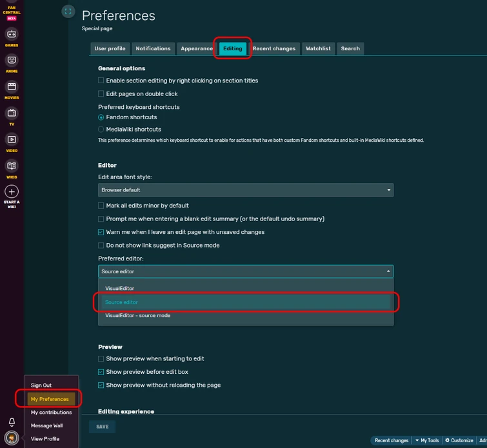
Task: Open Edit area font style dropdown
Action: tap(245, 190)
